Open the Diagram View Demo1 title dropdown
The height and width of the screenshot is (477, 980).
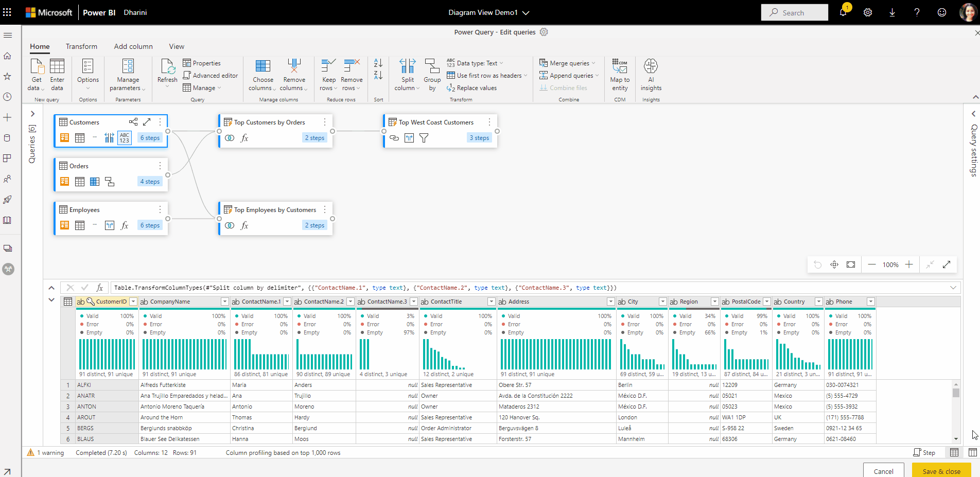(x=488, y=12)
